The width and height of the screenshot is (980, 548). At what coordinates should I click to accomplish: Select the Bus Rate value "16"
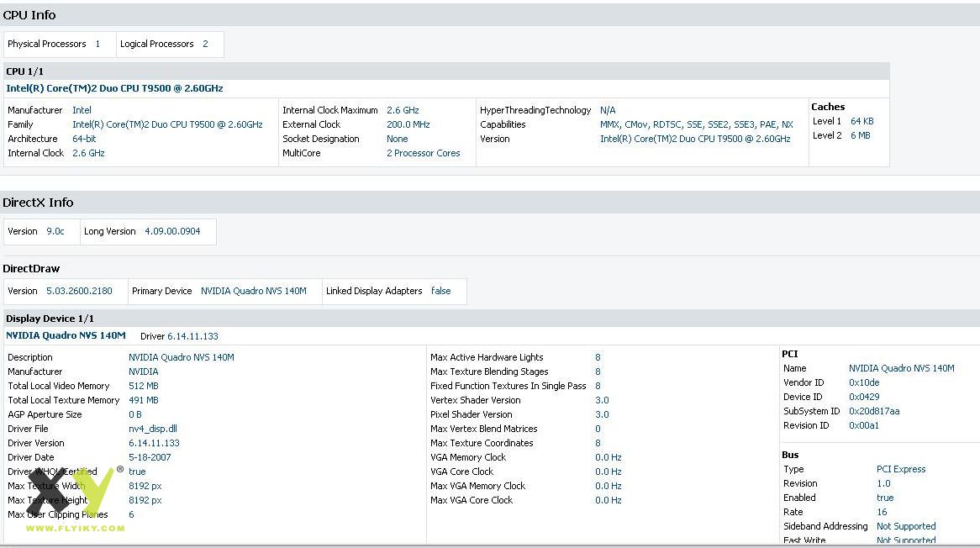(882, 513)
